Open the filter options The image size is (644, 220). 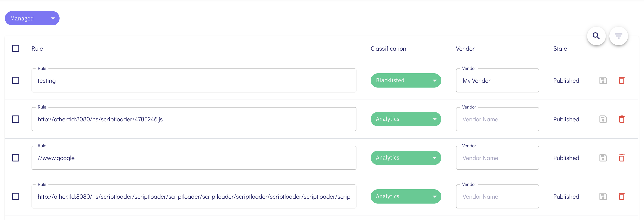click(619, 36)
